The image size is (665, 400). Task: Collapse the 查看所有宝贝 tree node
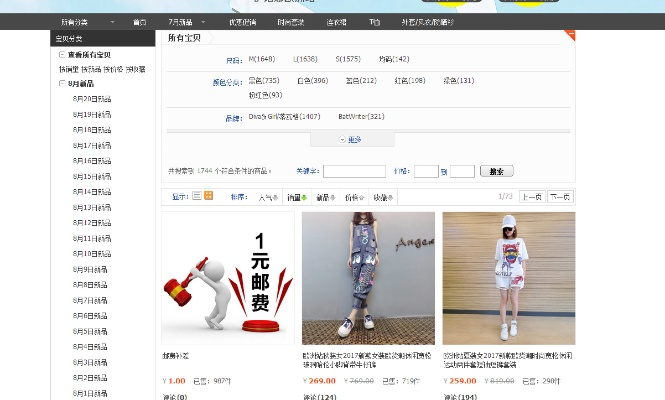pyautogui.click(x=62, y=55)
